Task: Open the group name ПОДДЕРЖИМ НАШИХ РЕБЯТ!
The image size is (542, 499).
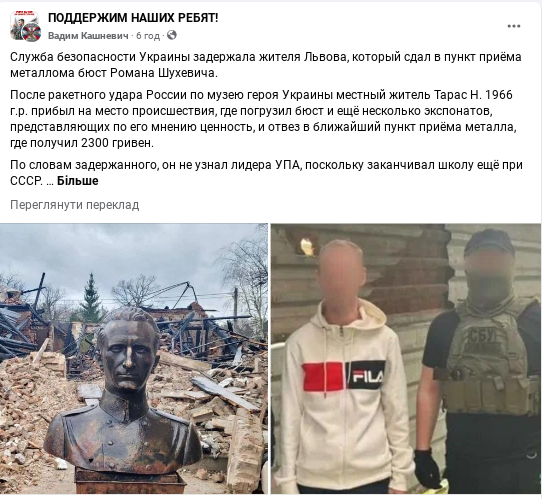Action: pos(133,18)
